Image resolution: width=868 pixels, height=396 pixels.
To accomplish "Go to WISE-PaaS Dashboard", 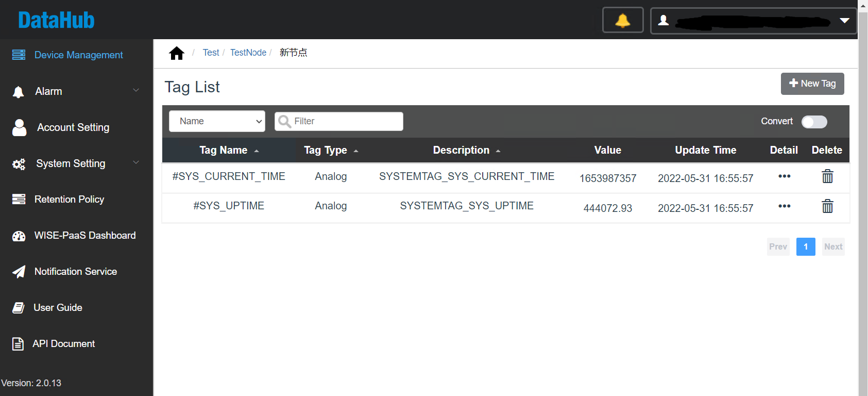I will click(x=84, y=236).
